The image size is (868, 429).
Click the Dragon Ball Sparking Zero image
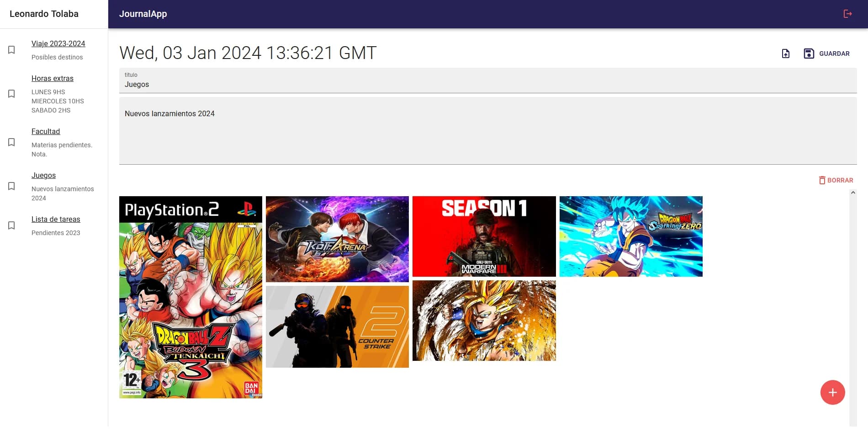click(x=631, y=236)
